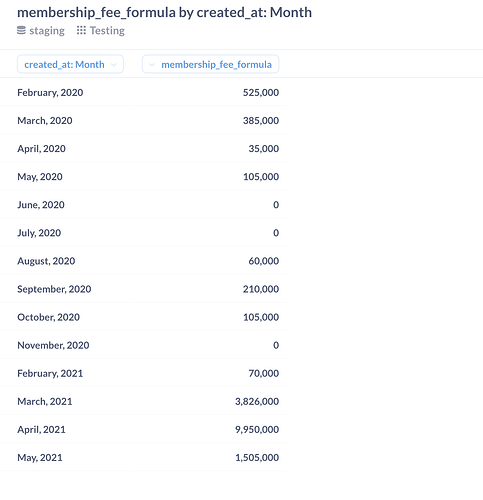
Task: Click the question title text
Action: [165, 12]
